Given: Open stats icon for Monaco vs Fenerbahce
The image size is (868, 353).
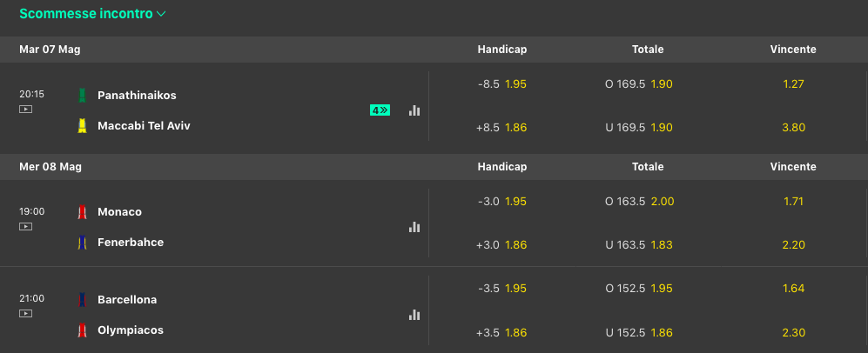Looking at the screenshot, I should pos(414,227).
